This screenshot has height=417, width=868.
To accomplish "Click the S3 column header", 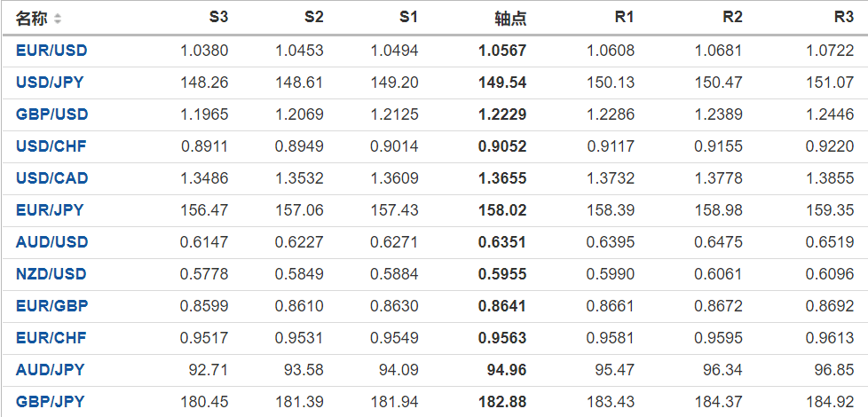I will [x=218, y=18].
